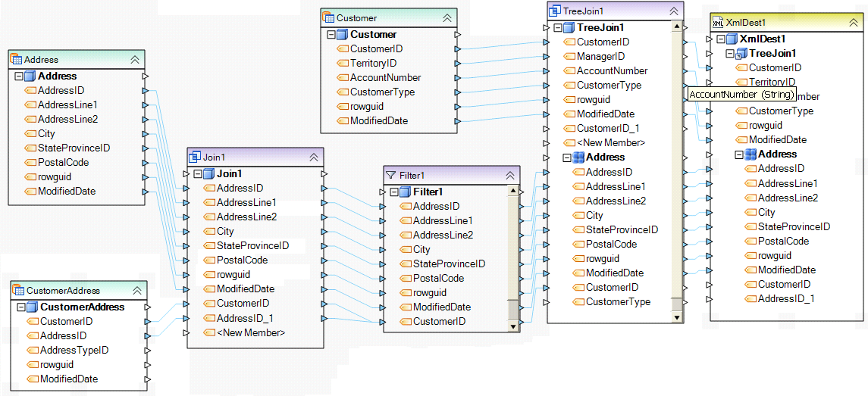The image size is (868, 396).
Task: Click the TreeJoin1 title bar icon
Action: coord(555,11)
